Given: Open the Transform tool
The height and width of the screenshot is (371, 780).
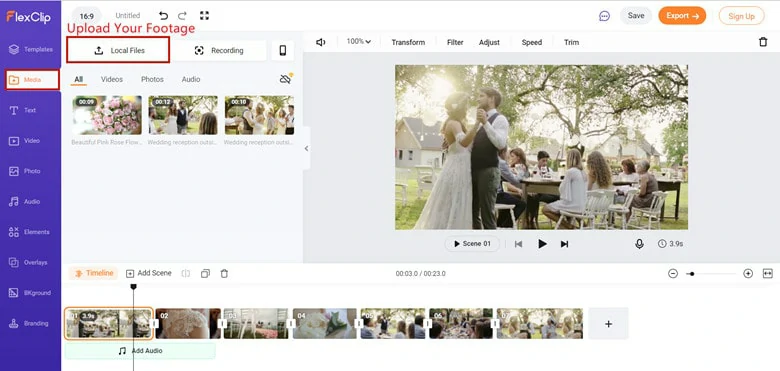Looking at the screenshot, I should [408, 42].
